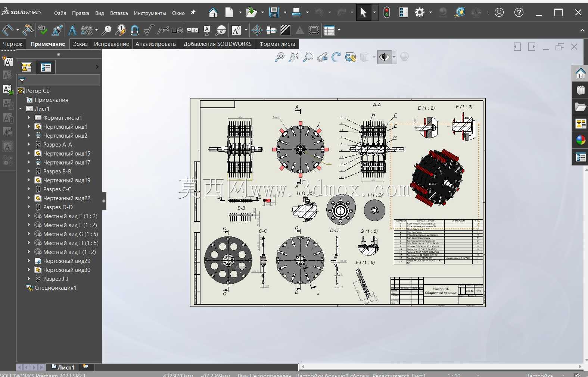Image resolution: width=588 pixels, height=377 pixels.
Task: Insert a Magnetic Line
Action: [x=135, y=30]
